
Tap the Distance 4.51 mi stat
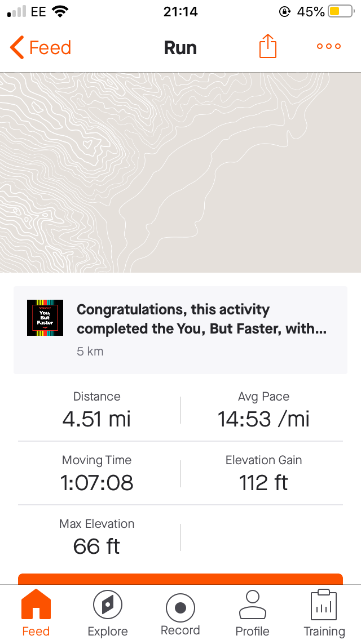point(97,410)
